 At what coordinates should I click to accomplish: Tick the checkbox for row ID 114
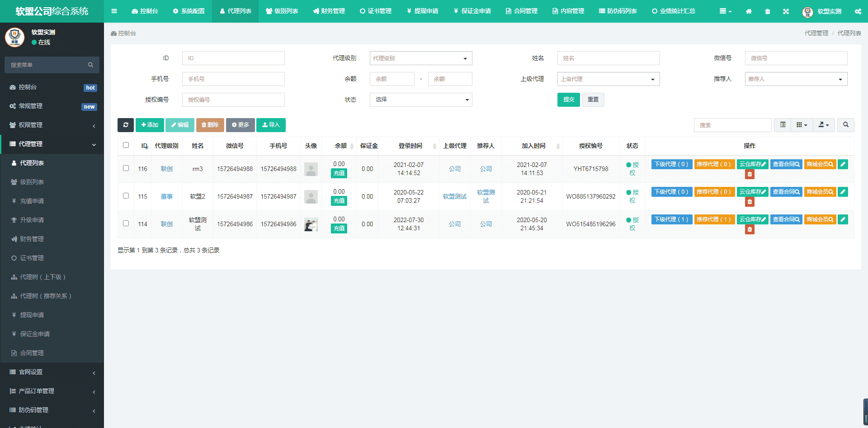[126, 224]
